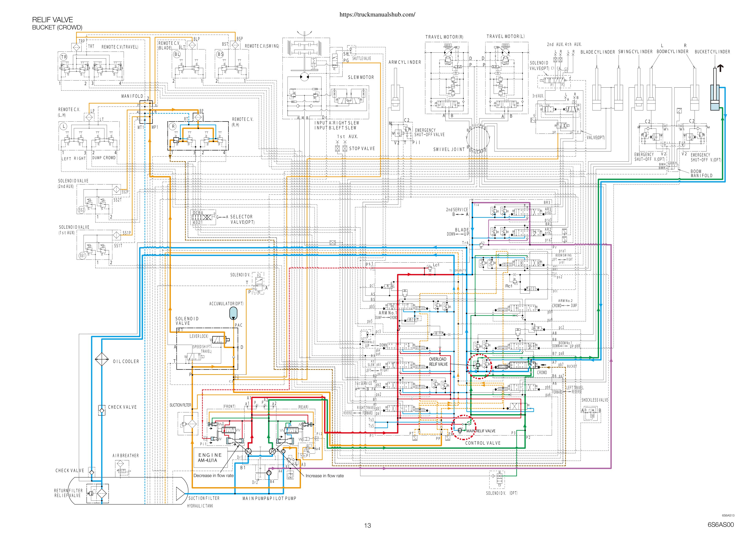Click the circled BS swing control valve marker

pyautogui.click(x=220, y=54)
